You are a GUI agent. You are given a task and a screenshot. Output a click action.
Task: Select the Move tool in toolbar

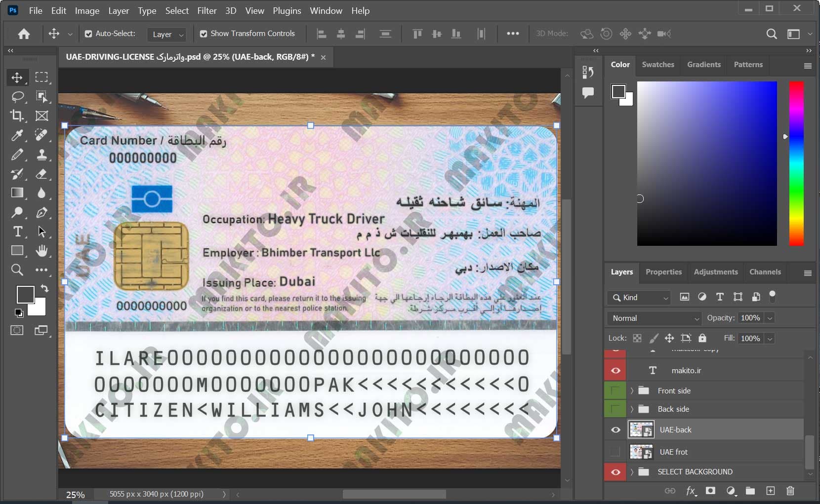[17, 78]
